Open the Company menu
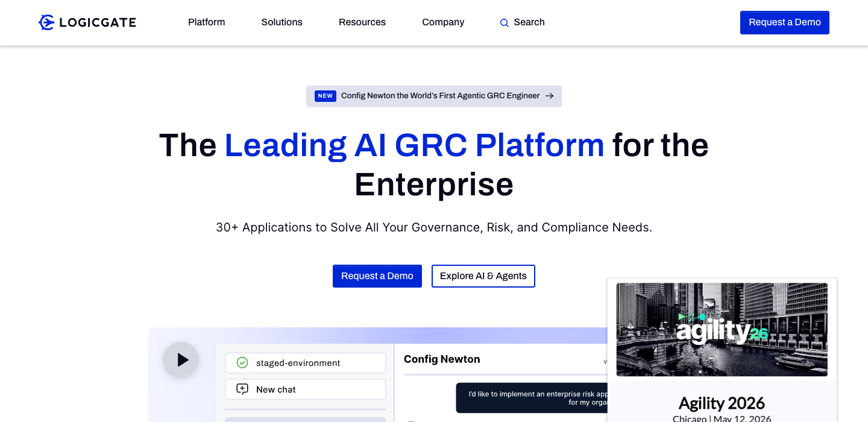The image size is (868, 422). click(x=443, y=22)
